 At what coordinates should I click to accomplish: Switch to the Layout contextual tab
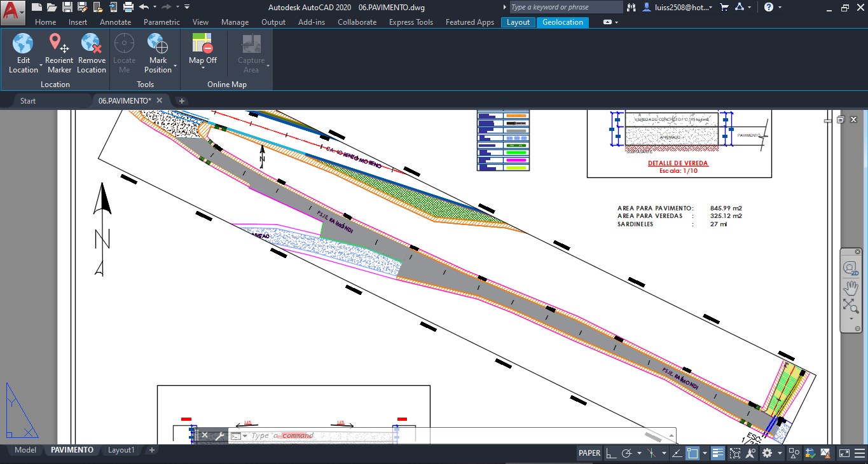pos(518,22)
